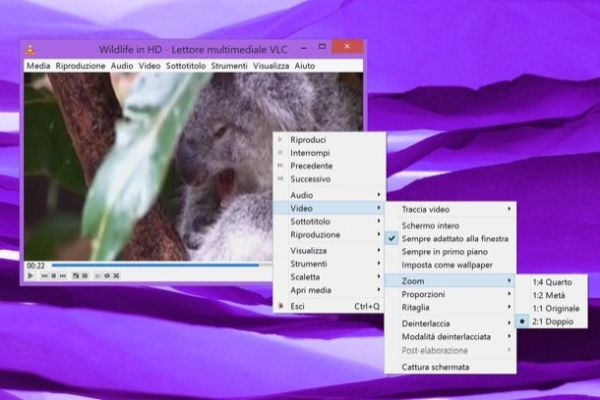
Task: Close the VLC window with the red X
Action: click(x=347, y=47)
